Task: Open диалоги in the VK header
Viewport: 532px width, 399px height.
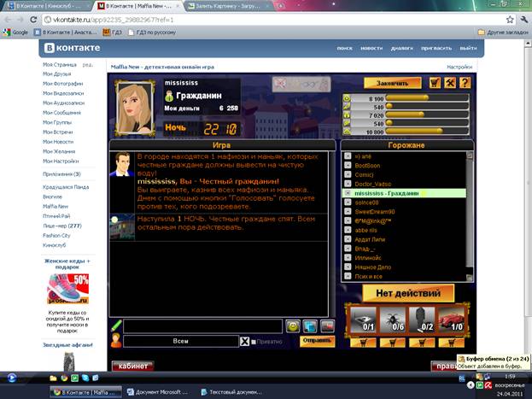Action: (x=401, y=48)
